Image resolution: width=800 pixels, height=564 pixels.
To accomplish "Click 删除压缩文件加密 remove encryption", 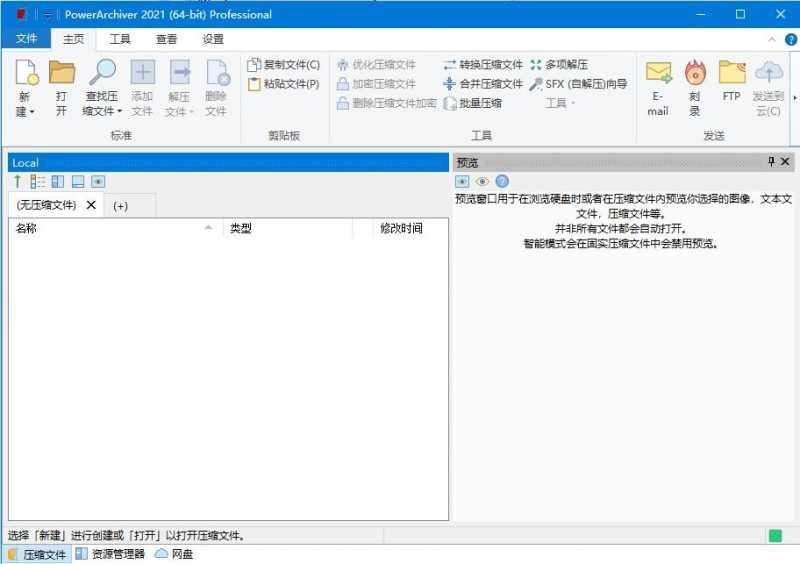I will coord(387,103).
